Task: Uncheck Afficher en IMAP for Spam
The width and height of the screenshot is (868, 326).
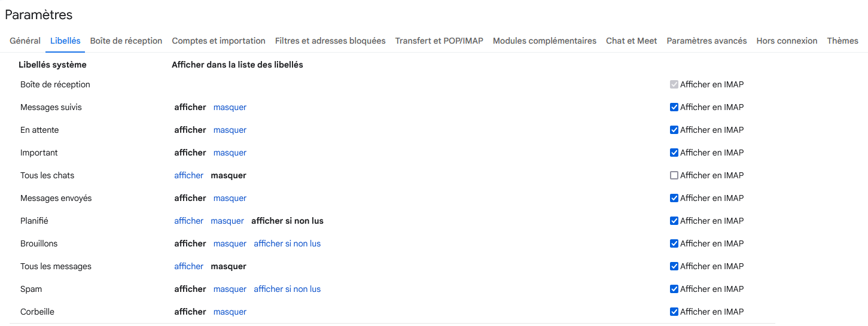Action: (674, 290)
